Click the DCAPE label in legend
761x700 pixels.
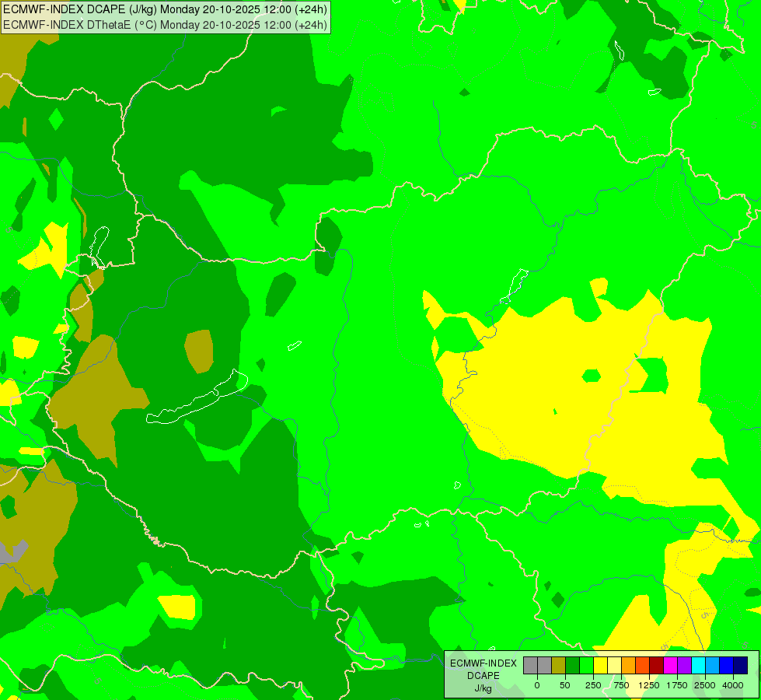click(x=483, y=676)
